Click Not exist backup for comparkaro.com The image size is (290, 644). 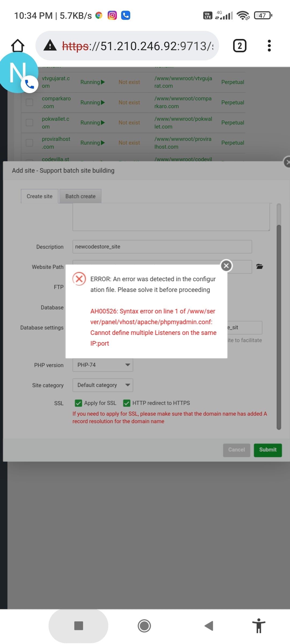coord(129,103)
